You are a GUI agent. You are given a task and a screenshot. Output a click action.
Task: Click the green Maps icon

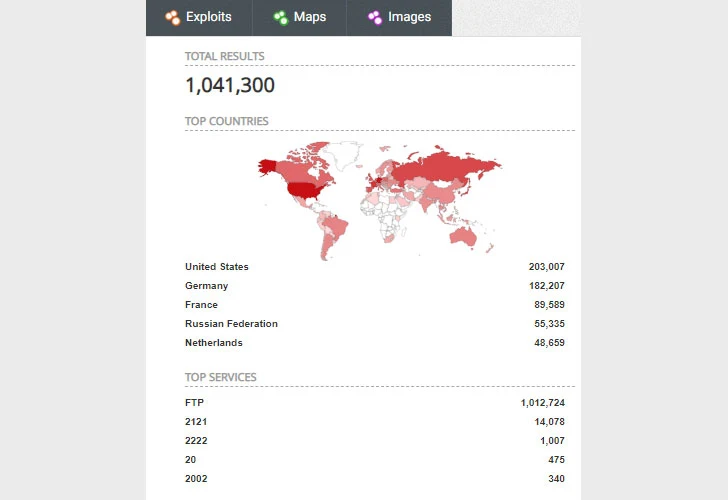point(280,17)
